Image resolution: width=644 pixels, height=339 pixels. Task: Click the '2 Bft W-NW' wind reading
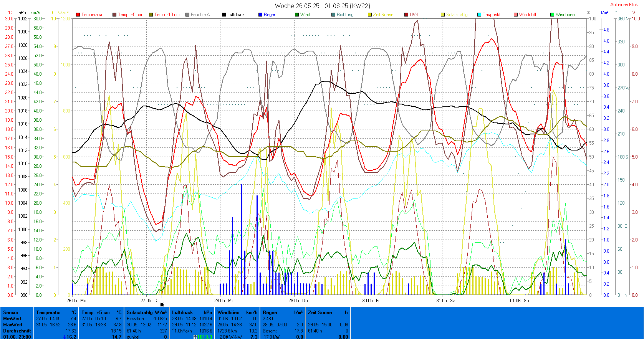coord(231,337)
